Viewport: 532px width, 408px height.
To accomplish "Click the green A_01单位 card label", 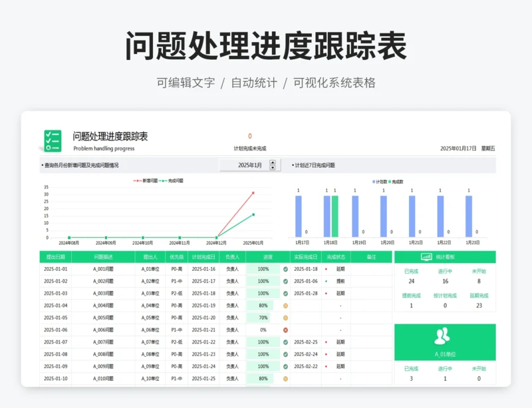I will pos(445,354).
